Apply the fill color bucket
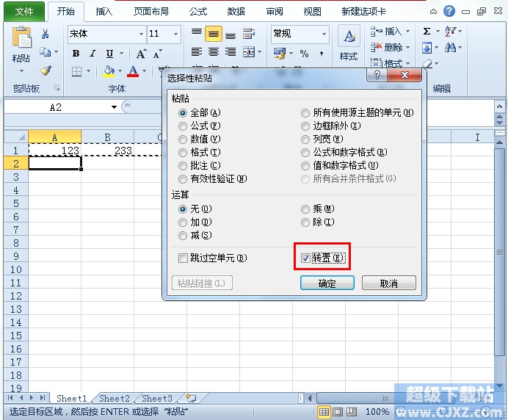 109,71
